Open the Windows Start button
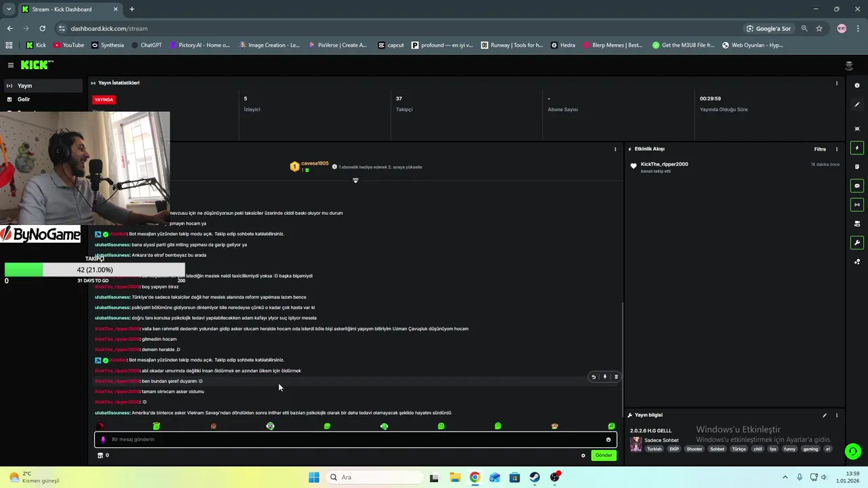Viewport: 868px width, 488px height. click(313, 477)
